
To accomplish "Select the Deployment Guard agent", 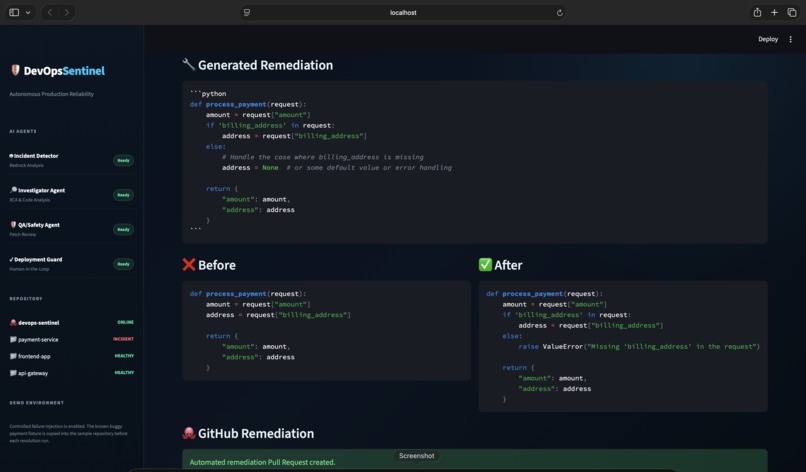I will coord(35,260).
